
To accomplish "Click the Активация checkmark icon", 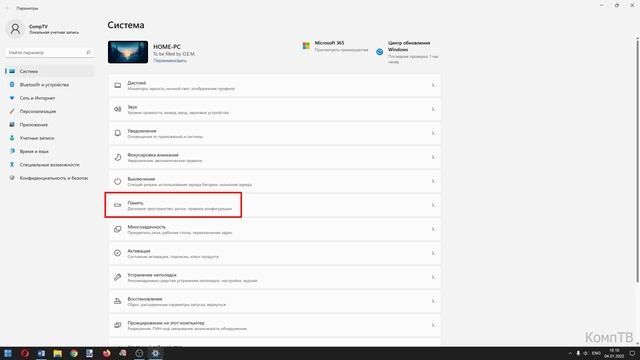I will tap(118, 253).
